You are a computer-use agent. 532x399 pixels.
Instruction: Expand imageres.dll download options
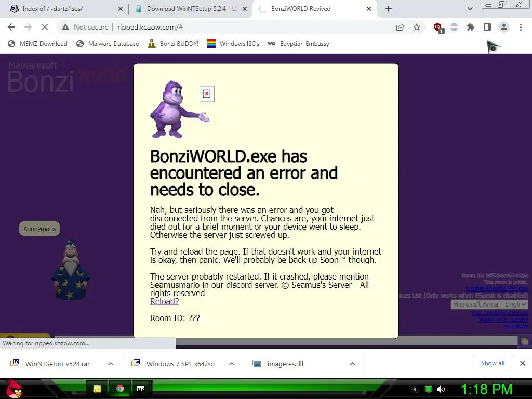[353, 364]
